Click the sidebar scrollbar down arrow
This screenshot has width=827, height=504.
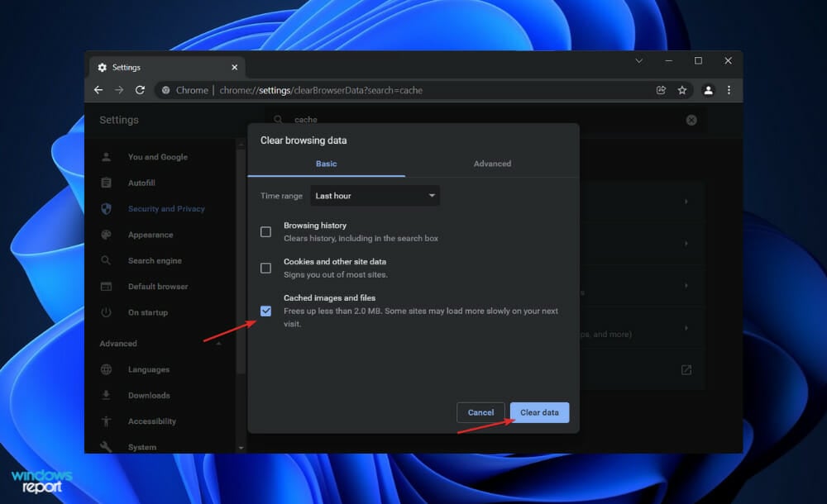[x=241, y=448]
